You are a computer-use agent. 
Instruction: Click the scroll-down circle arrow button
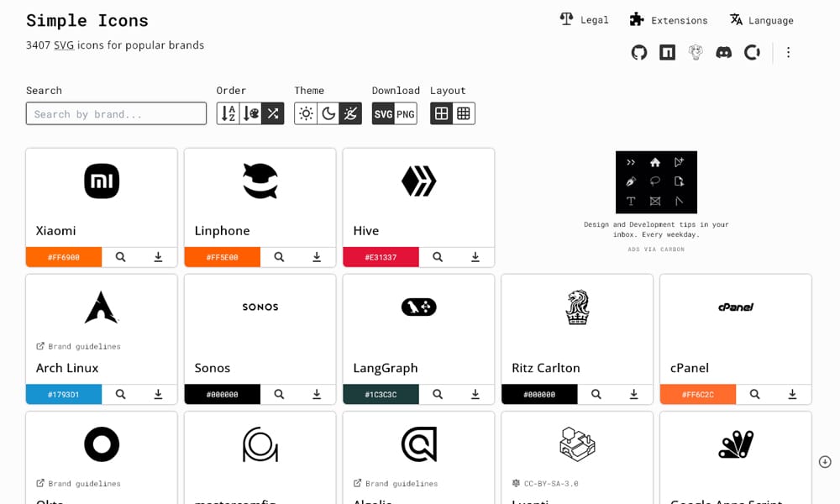point(825,462)
